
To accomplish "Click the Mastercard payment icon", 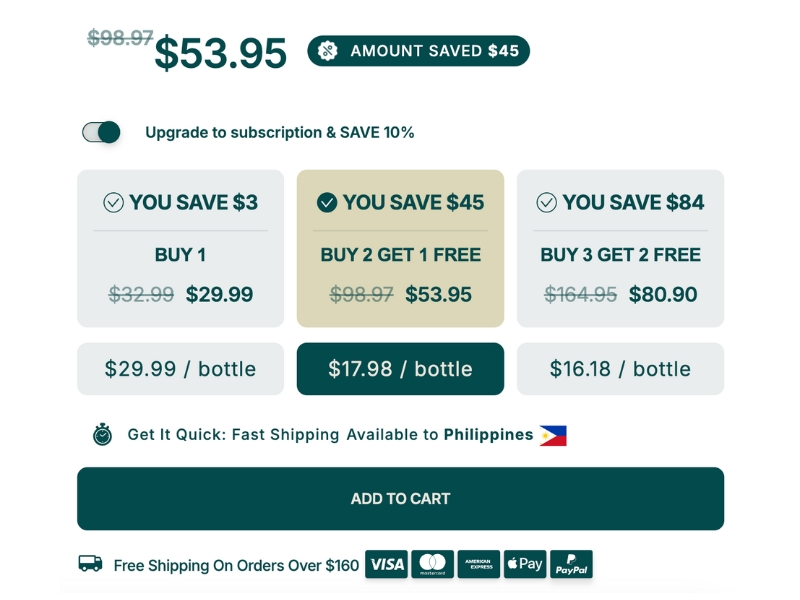I will [x=432, y=564].
